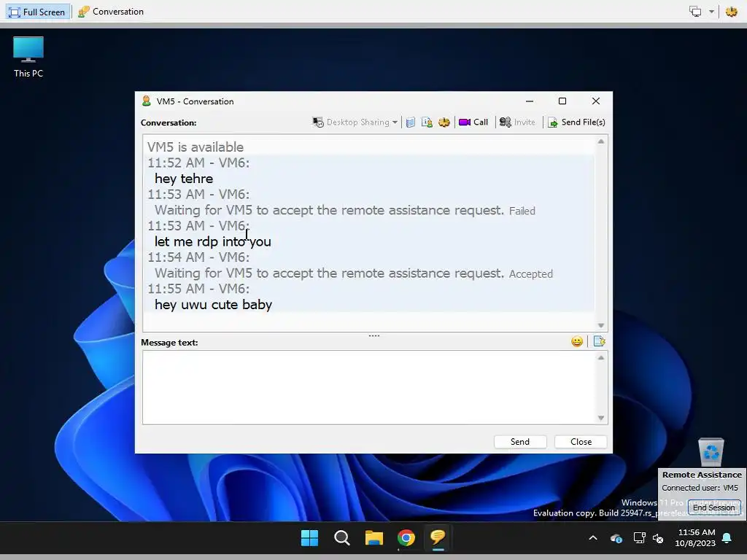Click End Session in Remote Assistance popup

(713, 507)
